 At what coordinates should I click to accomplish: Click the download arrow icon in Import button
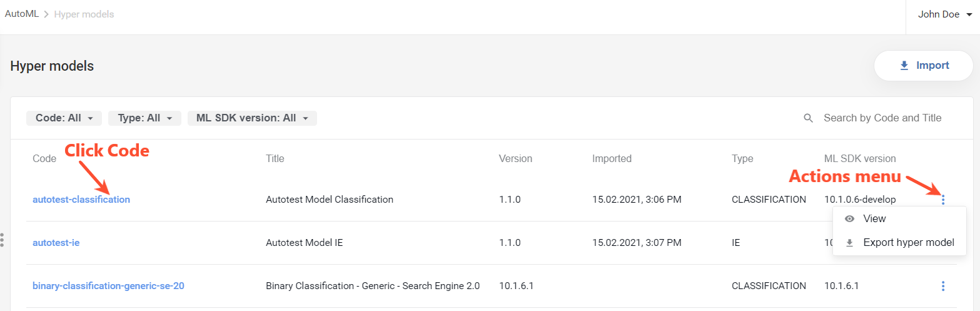[904, 66]
